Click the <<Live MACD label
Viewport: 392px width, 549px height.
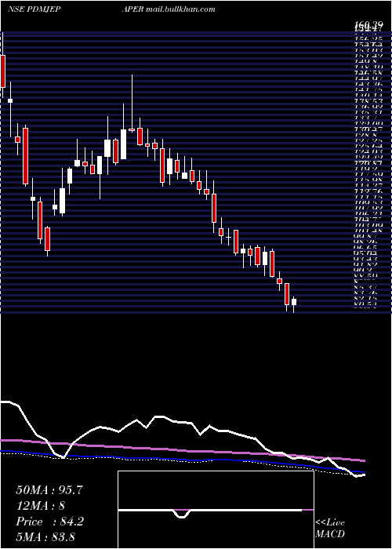[330, 529]
